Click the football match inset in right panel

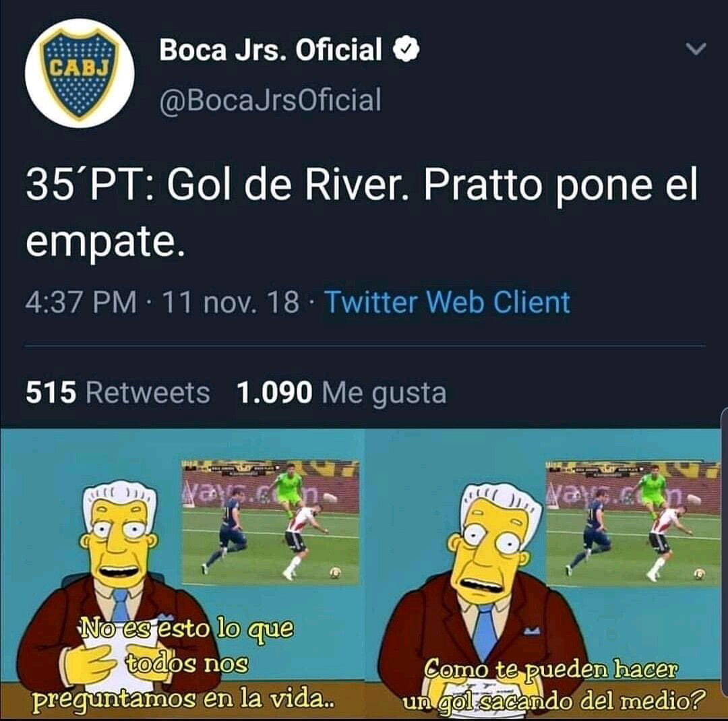pyautogui.click(x=632, y=523)
